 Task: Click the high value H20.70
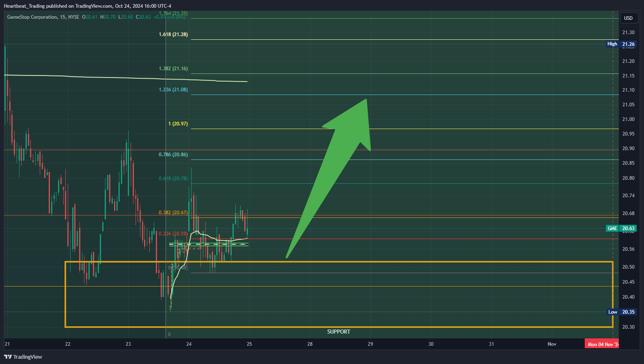(x=108, y=17)
